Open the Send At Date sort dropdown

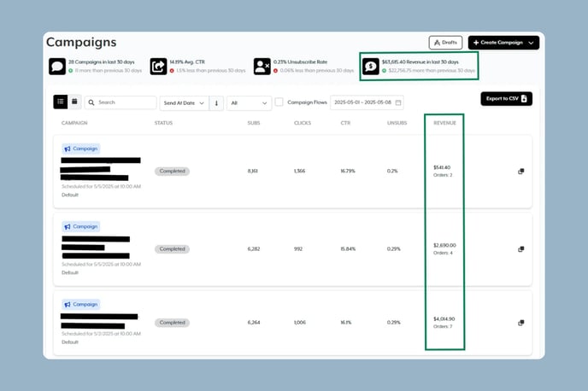(x=184, y=103)
